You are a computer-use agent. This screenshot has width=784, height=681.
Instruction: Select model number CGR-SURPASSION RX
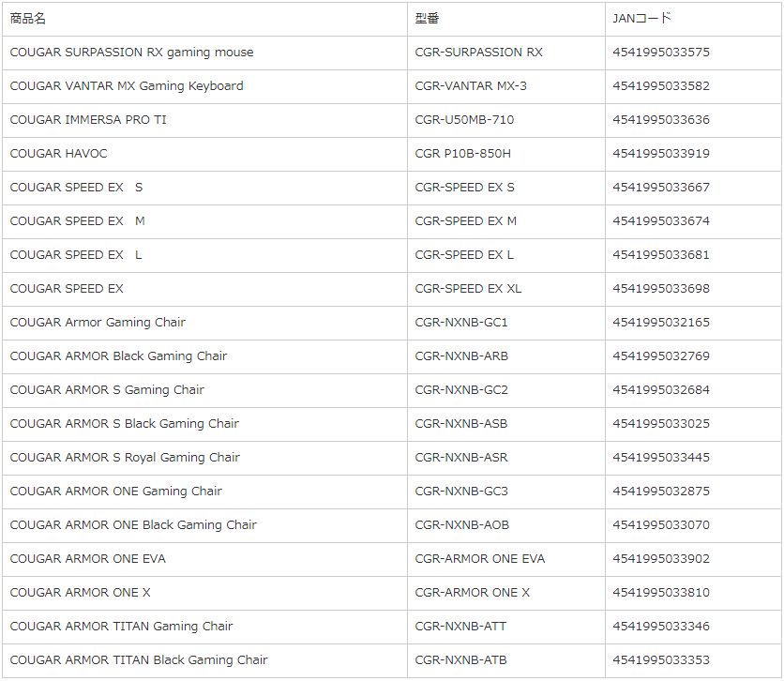click(478, 52)
